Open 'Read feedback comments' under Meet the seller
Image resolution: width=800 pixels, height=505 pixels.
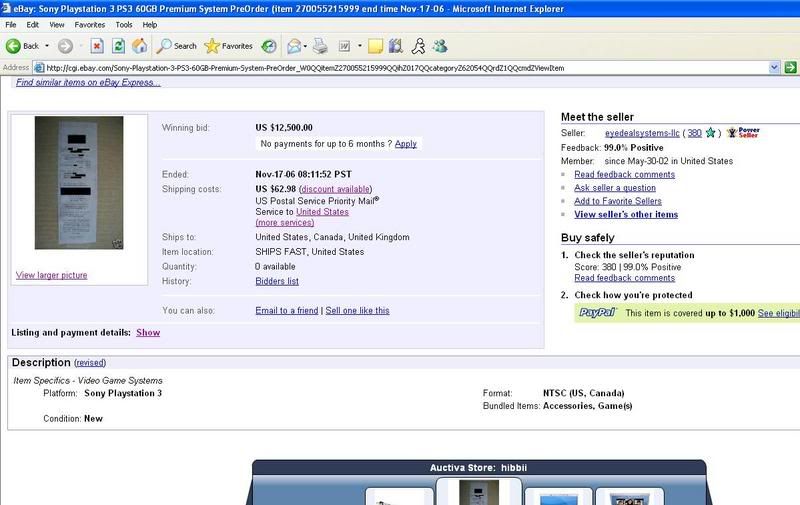pos(624,174)
